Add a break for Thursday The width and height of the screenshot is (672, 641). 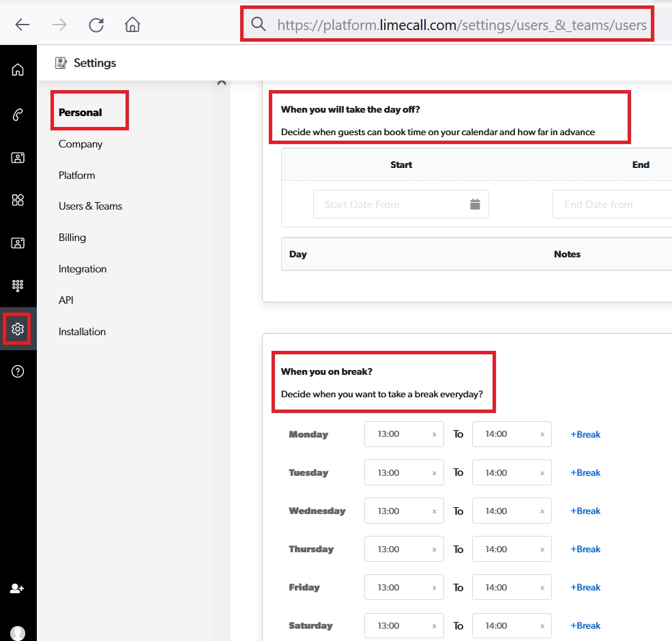click(x=585, y=549)
